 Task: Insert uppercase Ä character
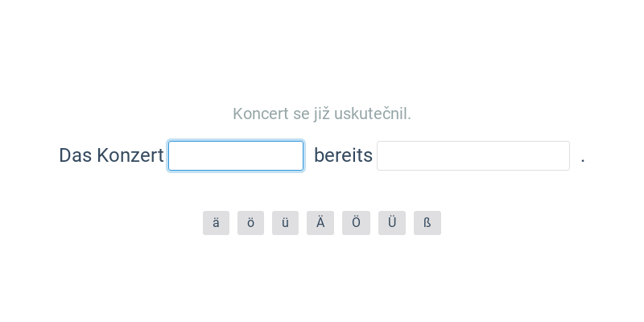320,223
